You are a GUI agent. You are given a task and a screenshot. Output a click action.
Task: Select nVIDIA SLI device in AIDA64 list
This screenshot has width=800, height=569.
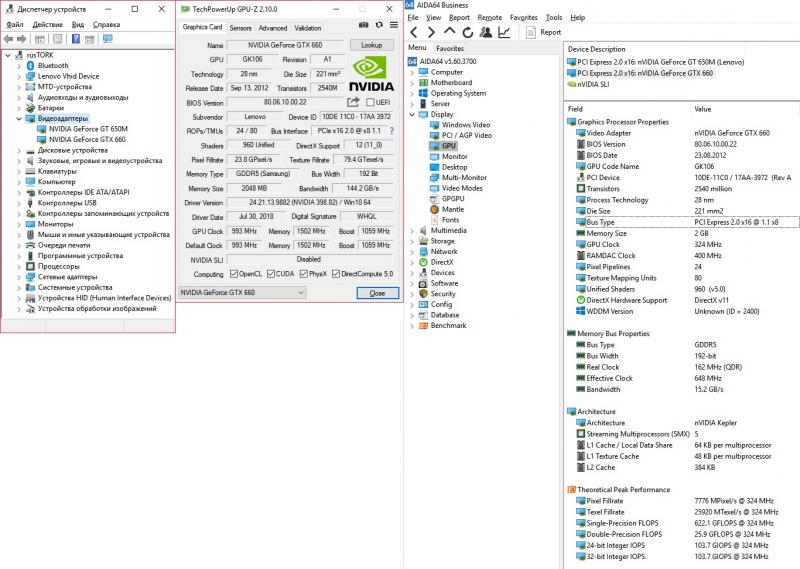pos(593,84)
